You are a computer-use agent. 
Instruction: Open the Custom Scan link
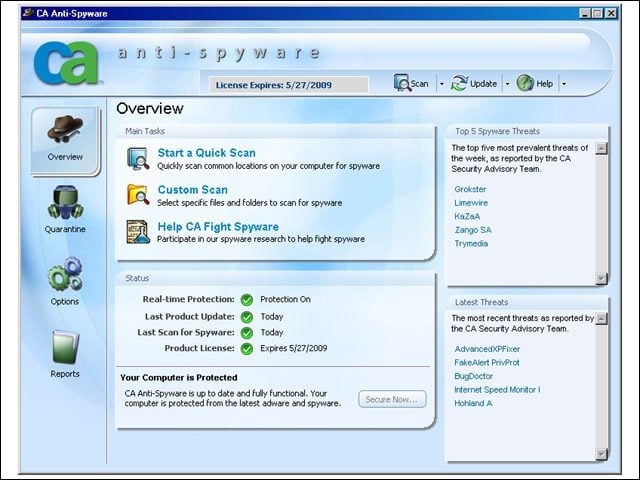click(x=193, y=190)
